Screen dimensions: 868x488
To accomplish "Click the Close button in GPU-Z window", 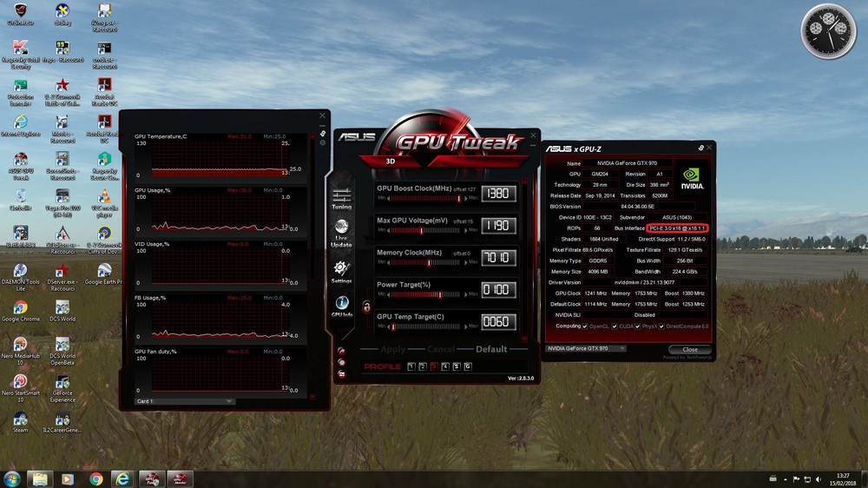I will click(x=690, y=350).
